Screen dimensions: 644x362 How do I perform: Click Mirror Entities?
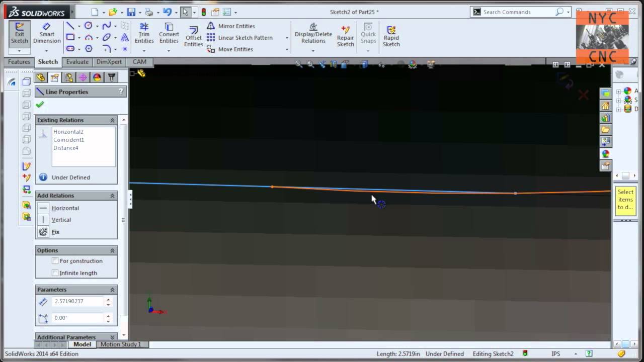231,26
